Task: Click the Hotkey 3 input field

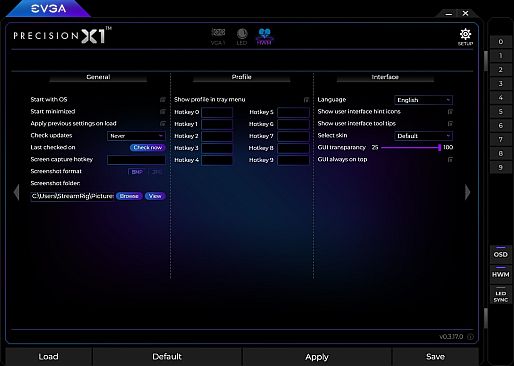Action: (x=217, y=148)
